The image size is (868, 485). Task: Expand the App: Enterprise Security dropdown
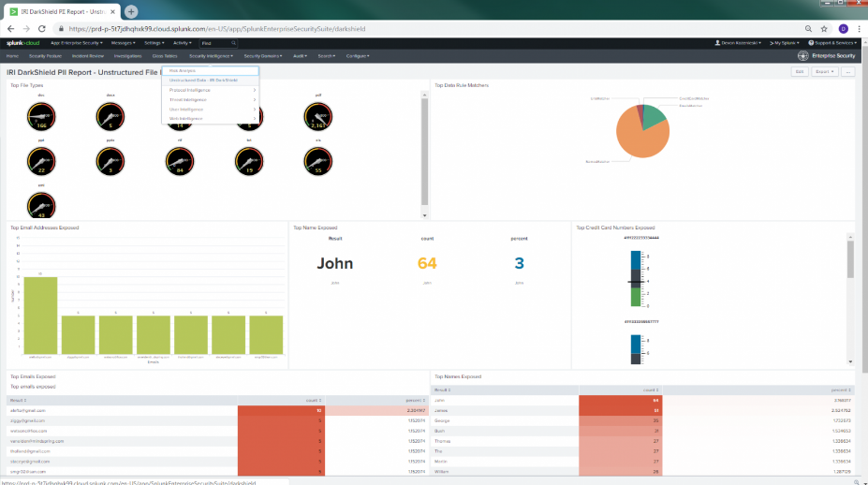point(77,43)
